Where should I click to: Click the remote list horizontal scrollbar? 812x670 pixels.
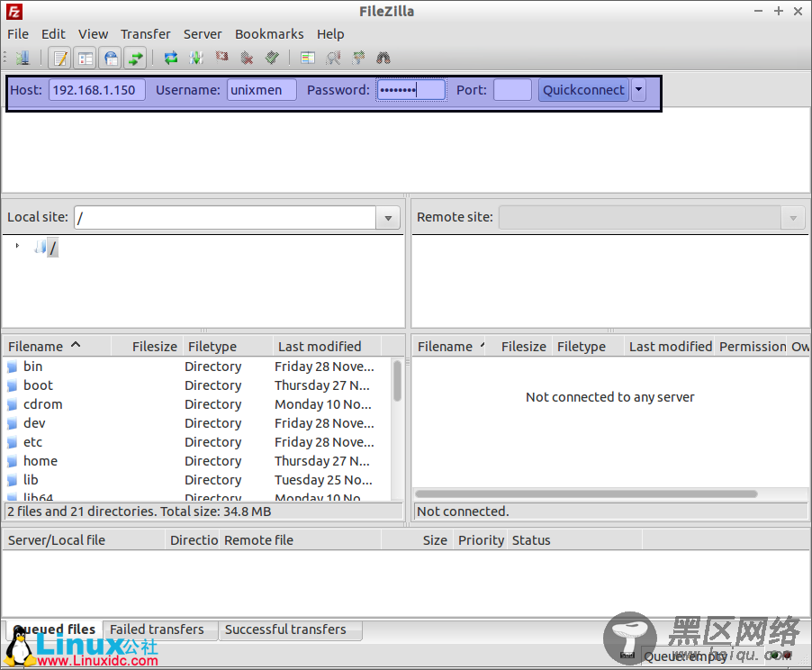pos(587,493)
